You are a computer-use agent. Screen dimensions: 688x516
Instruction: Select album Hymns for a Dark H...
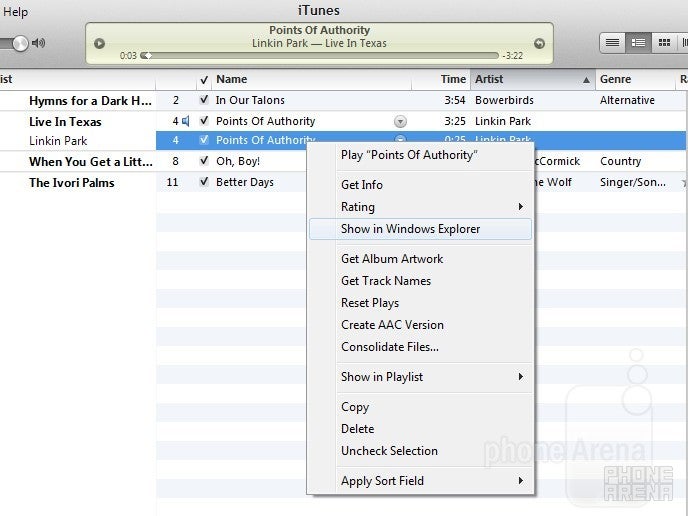(x=90, y=101)
